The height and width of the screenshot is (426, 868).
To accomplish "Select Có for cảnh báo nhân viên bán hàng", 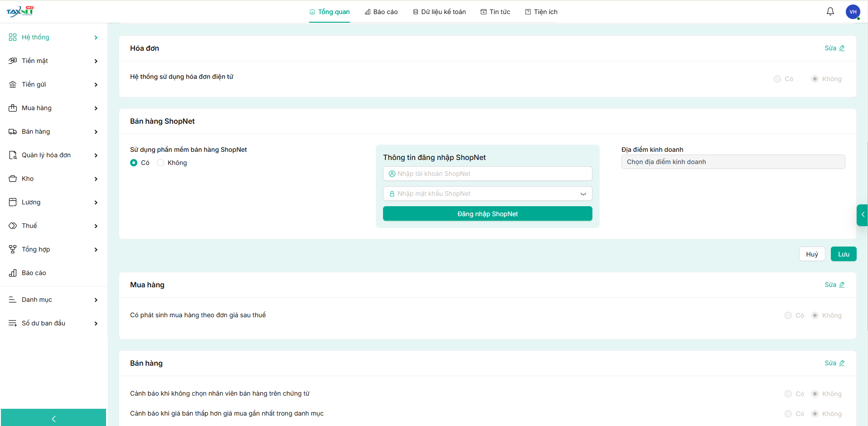I will (788, 394).
